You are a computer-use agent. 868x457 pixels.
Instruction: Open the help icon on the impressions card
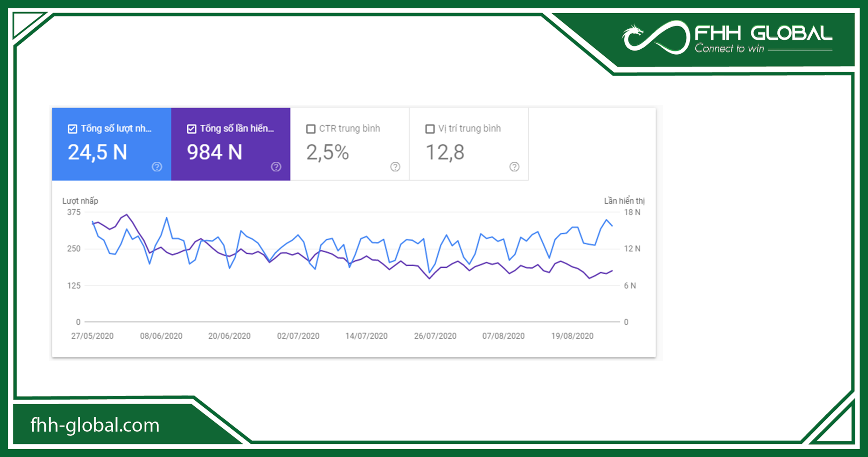[277, 167]
